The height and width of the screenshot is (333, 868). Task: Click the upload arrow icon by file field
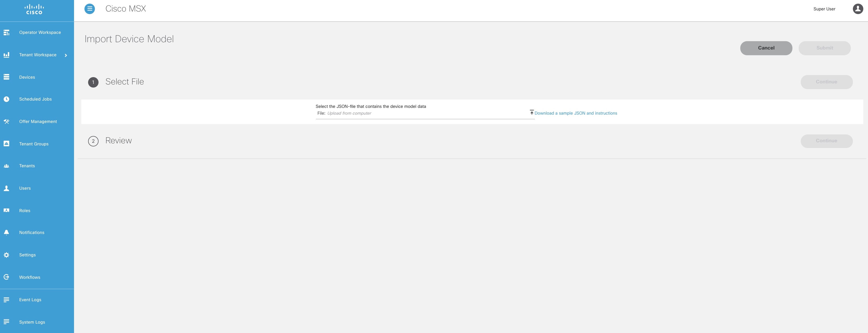532,112
